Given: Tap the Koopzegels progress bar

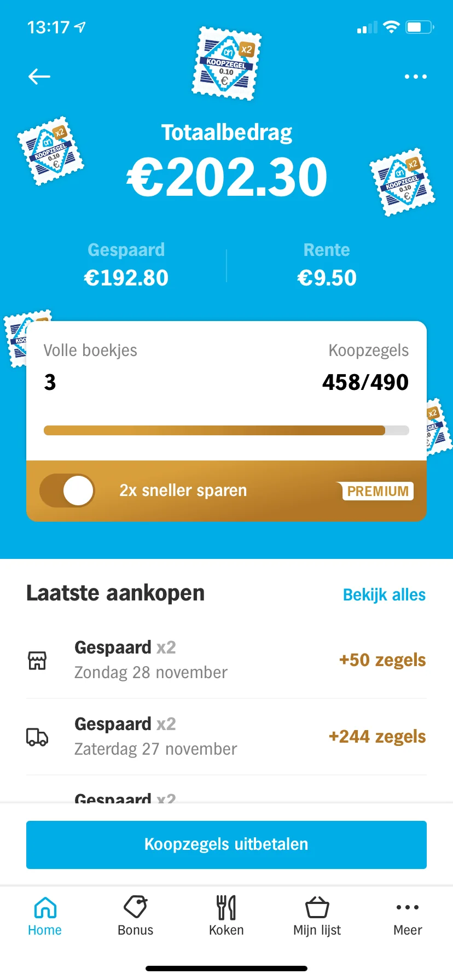Looking at the screenshot, I should pyautogui.click(x=226, y=430).
